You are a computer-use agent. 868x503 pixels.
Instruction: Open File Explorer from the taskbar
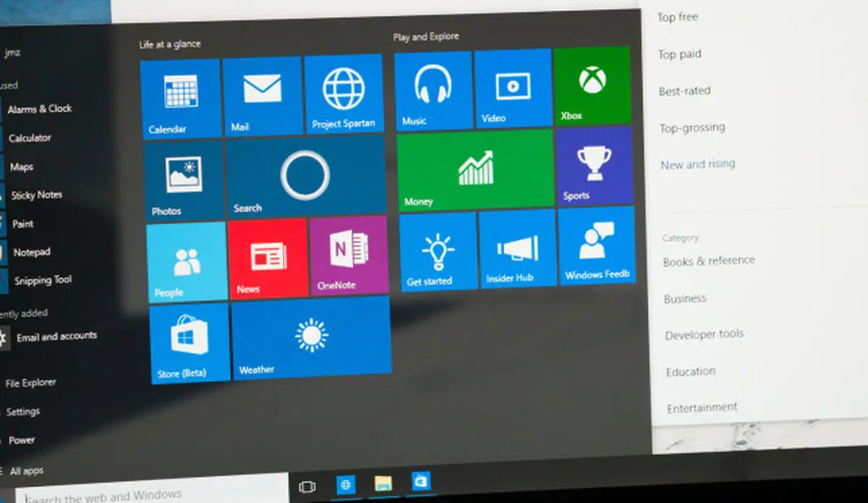coord(383,483)
